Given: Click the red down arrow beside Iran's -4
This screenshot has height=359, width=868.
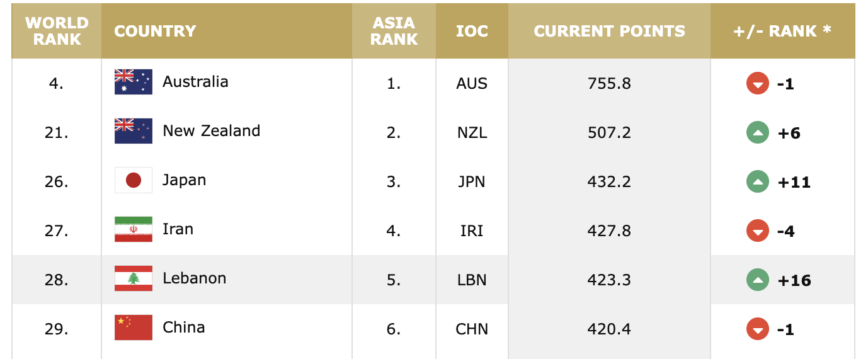Looking at the screenshot, I should [x=758, y=231].
